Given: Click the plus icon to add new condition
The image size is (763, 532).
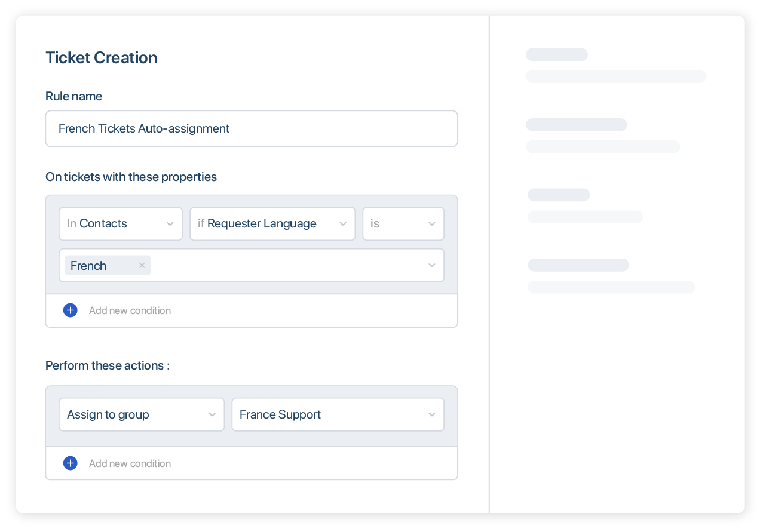Looking at the screenshot, I should [71, 310].
